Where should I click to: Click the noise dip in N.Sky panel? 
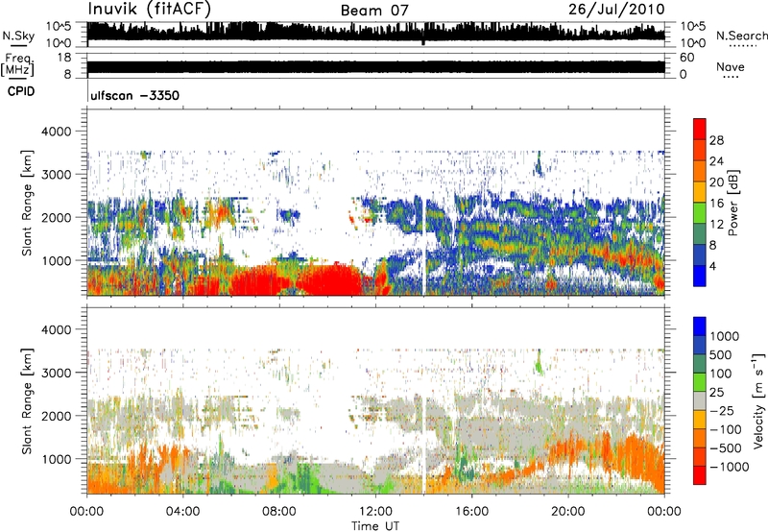tap(423, 42)
